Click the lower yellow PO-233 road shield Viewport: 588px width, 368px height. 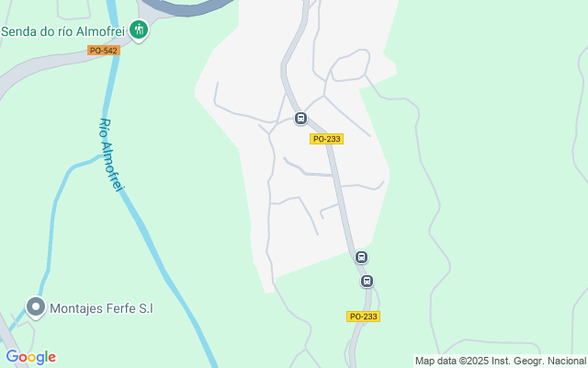pyautogui.click(x=363, y=316)
